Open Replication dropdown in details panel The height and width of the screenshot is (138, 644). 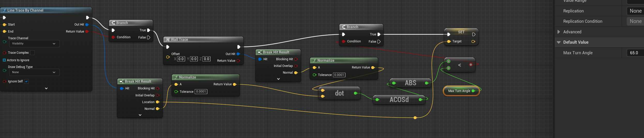[635, 11]
